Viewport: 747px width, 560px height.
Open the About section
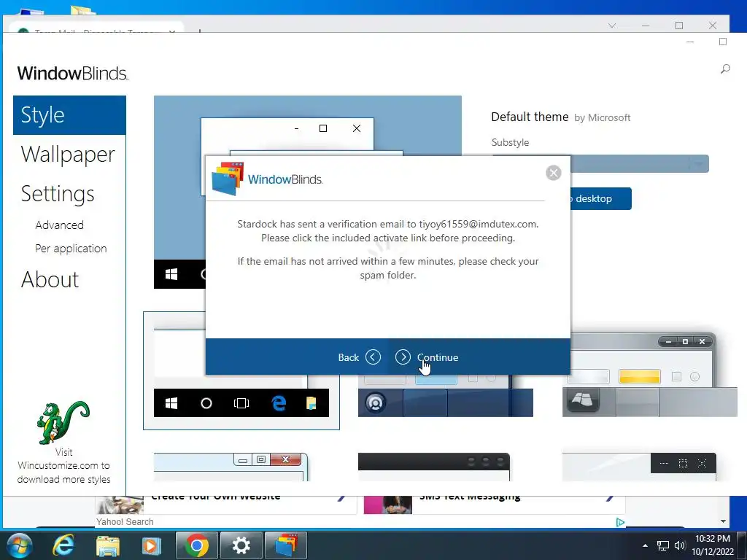(x=50, y=279)
